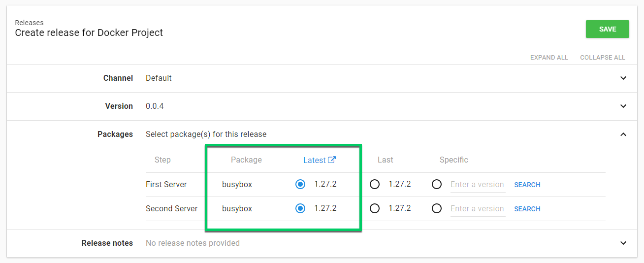The image size is (644, 263).
Task: Click Expand All sections
Action: (x=549, y=58)
